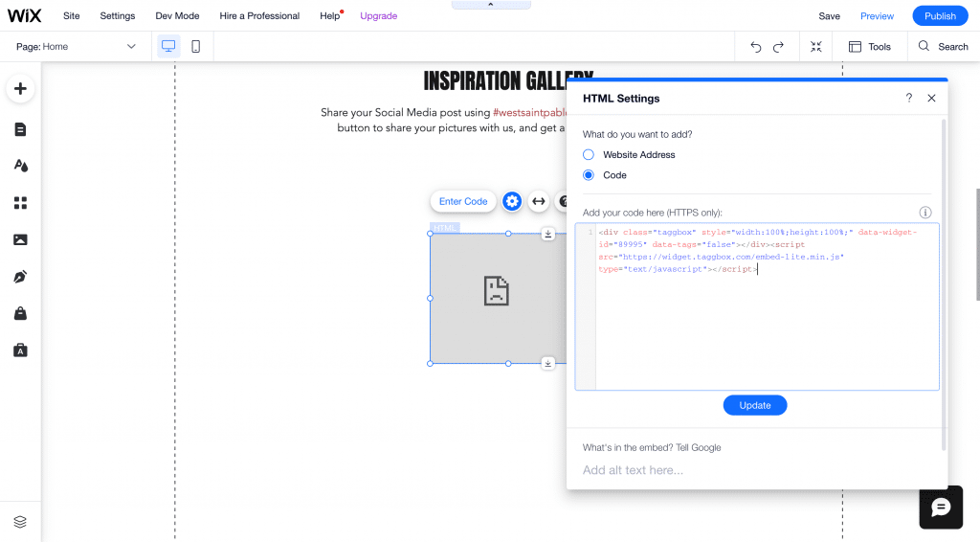Click the Publish button
The width and height of the screenshot is (980, 542).
point(940,16)
